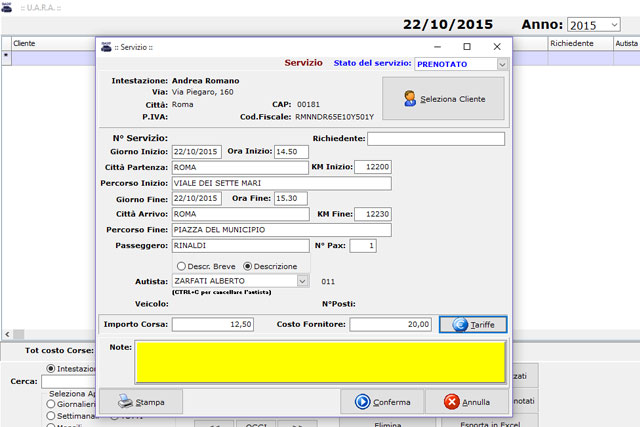
Task: Click the KM Fine field 12230
Action: (x=373, y=214)
